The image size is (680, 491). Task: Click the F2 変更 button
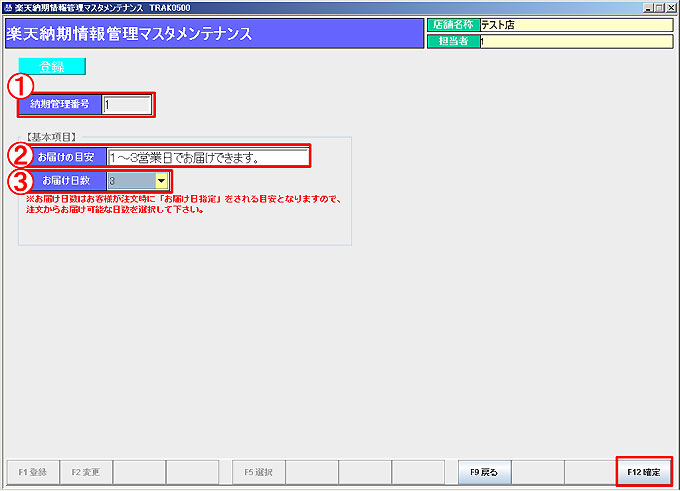pos(86,472)
